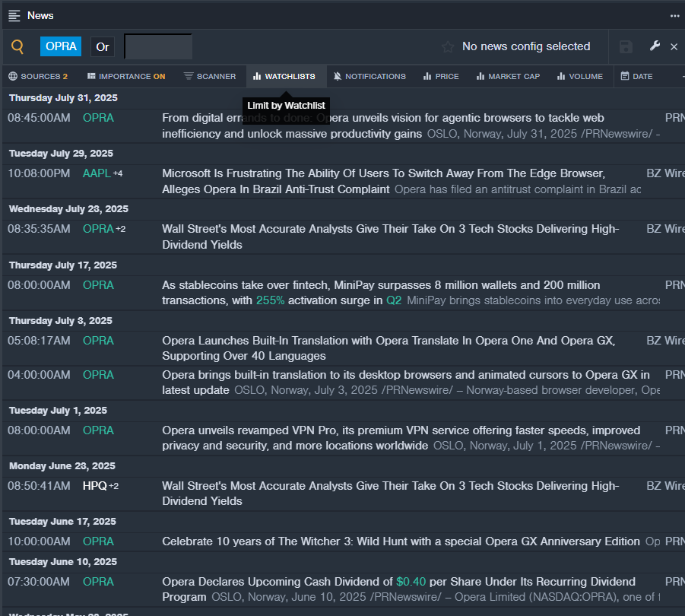Viewport: 685px width, 616px height.
Task: Open July 23 High-Dividend Yields headline
Action: (x=390, y=237)
